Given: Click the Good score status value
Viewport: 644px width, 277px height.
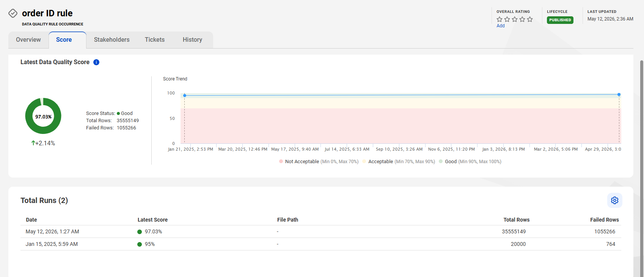Looking at the screenshot, I should [125, 113].
